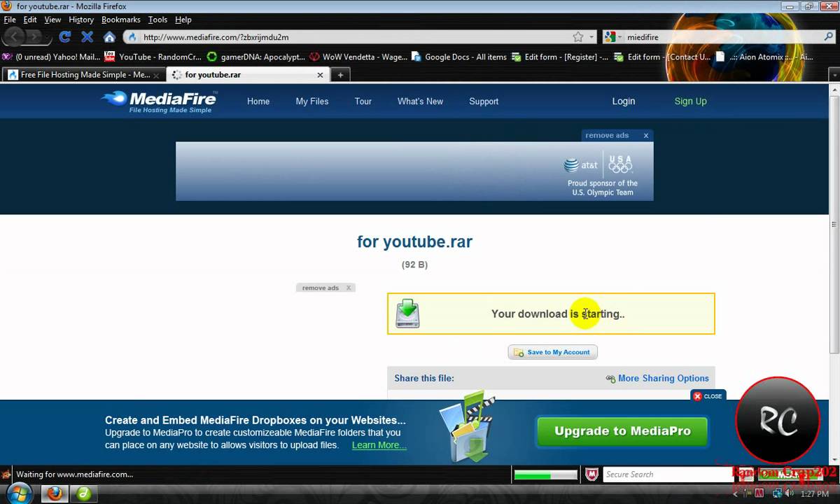
Task: Open the Edit menu
Action: 30,20
